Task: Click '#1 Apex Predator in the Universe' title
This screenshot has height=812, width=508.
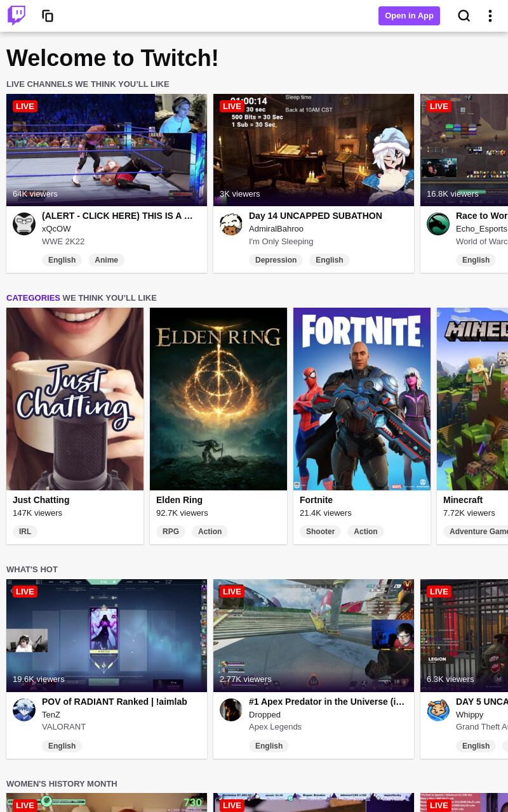Action: pos(327,702)
